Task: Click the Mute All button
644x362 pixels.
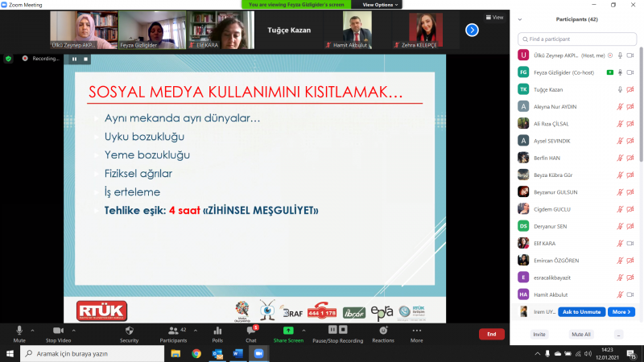Action: point(581,334)
